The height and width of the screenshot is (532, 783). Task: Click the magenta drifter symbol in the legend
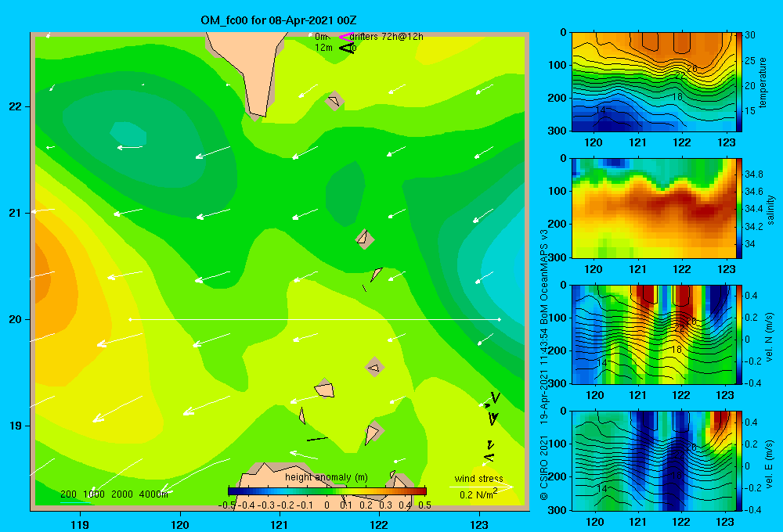[x=346, y=37]
